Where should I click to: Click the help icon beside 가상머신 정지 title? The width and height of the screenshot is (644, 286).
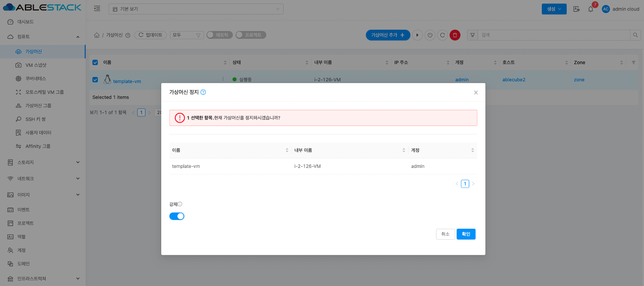[x=203, y=92]
